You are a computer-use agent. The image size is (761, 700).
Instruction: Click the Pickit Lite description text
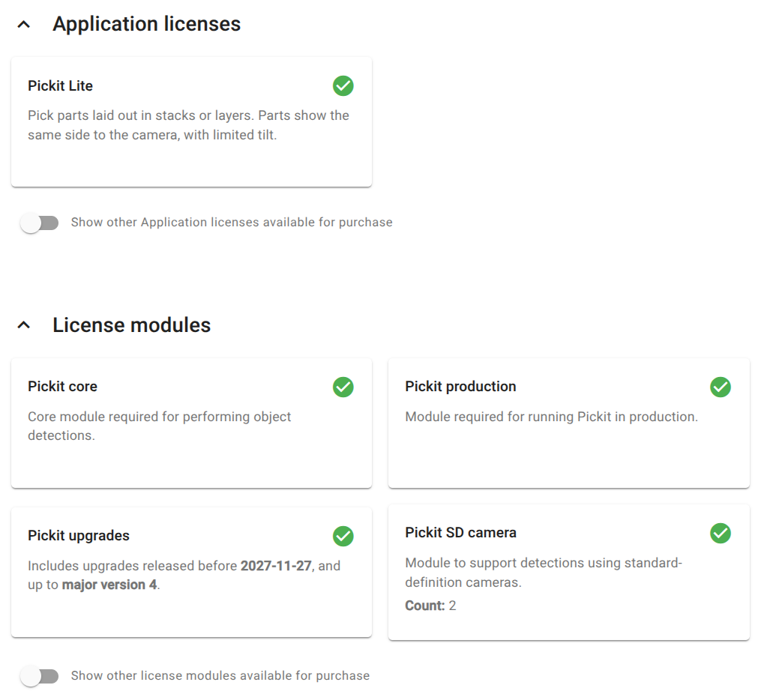(187, 126)
